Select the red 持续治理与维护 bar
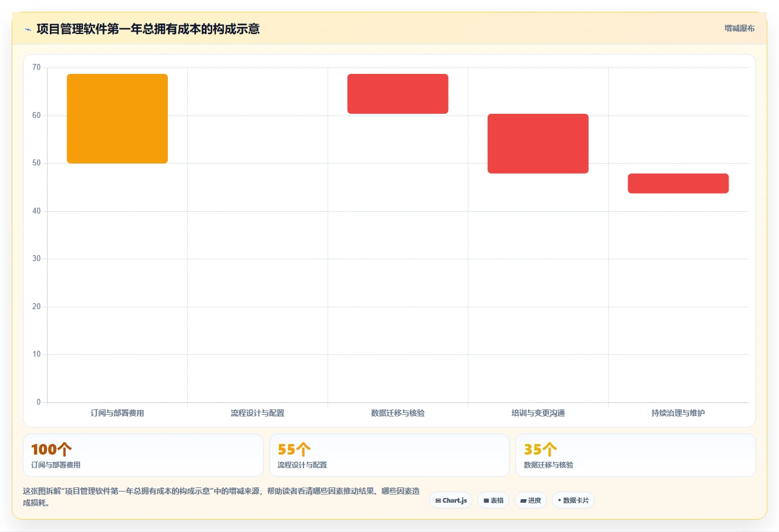 [678, 184]
